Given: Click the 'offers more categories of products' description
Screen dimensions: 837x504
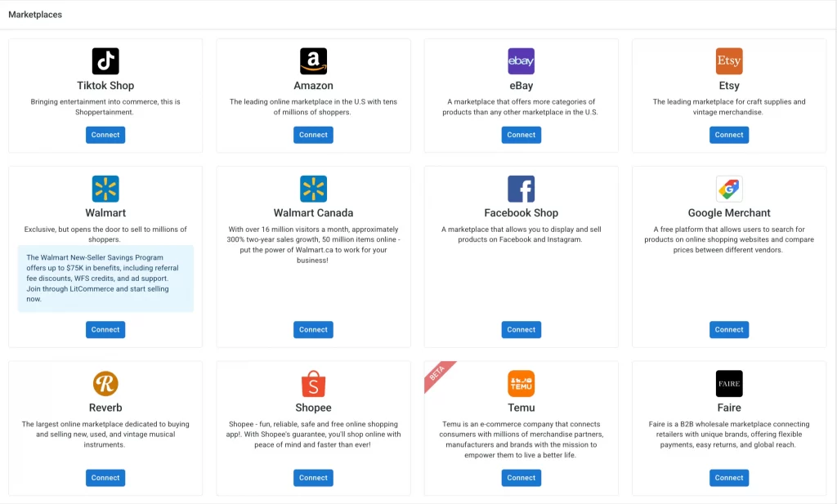Looking at the screenshot, I should point(521,107).
